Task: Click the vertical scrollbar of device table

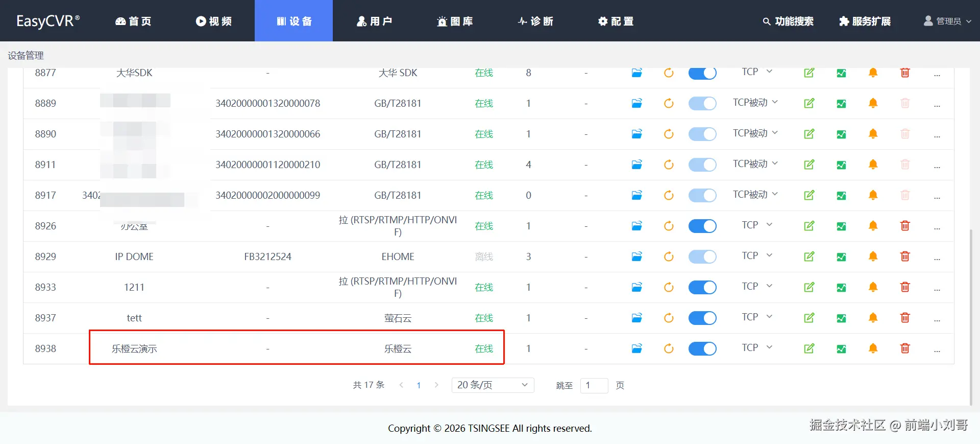Action: pyautogui.click(x=971, y=317)
